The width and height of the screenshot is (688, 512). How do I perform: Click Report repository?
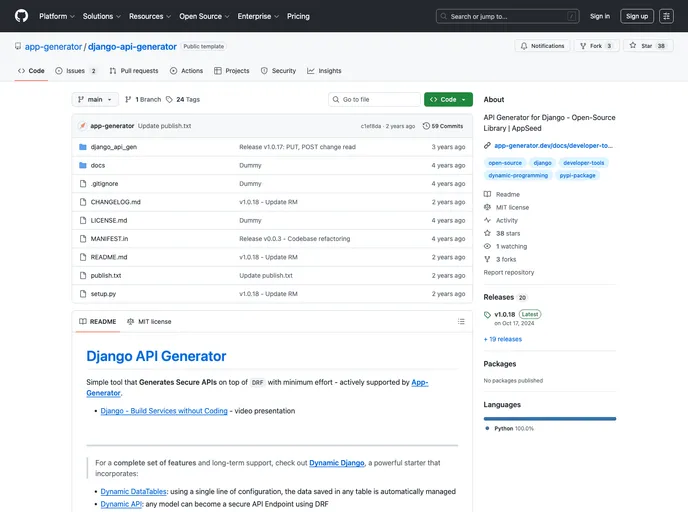[x=509, y=272]
